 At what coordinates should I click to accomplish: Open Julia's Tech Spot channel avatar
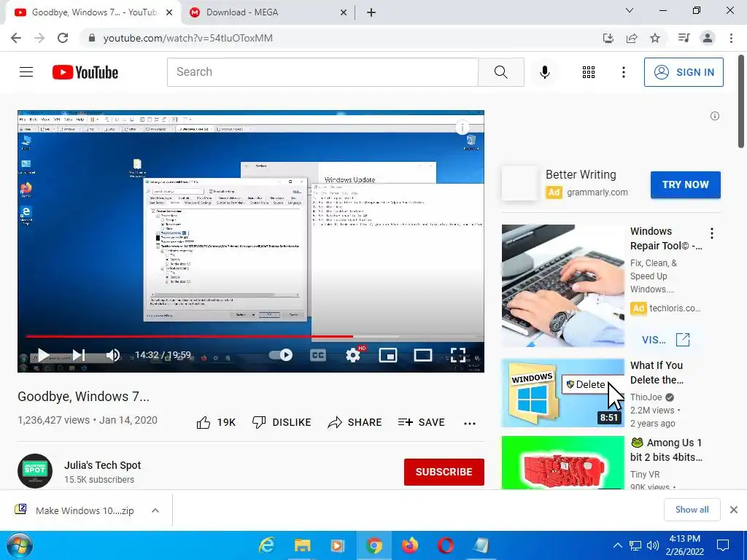[35, 471]
